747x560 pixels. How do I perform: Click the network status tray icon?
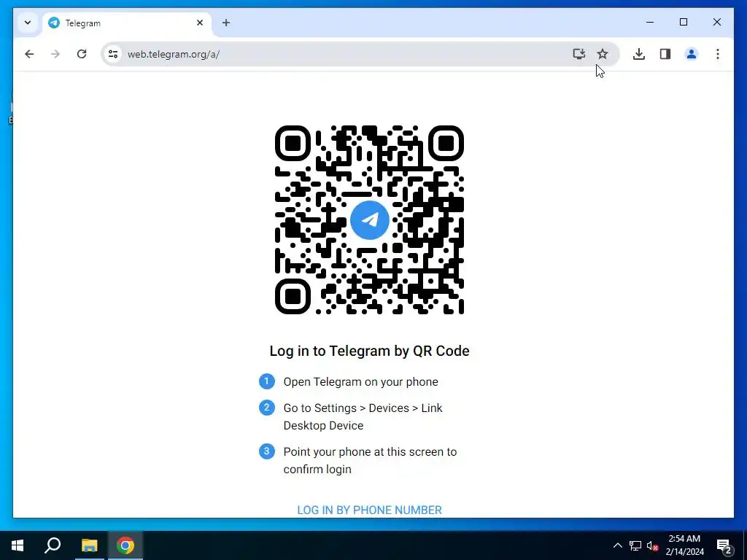tap(635, 545)
